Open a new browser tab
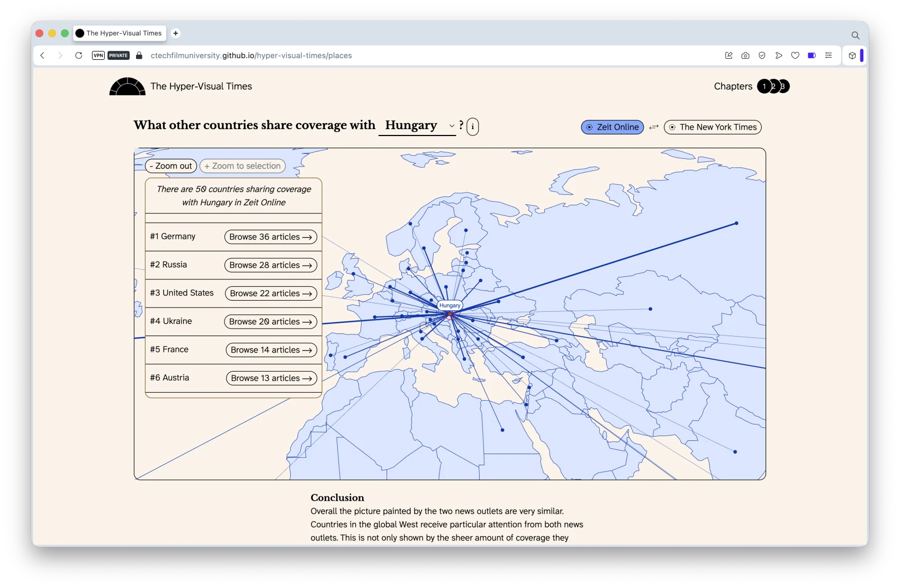The width and height of the screenshot is (900, 588). click(x=176, y=33)
